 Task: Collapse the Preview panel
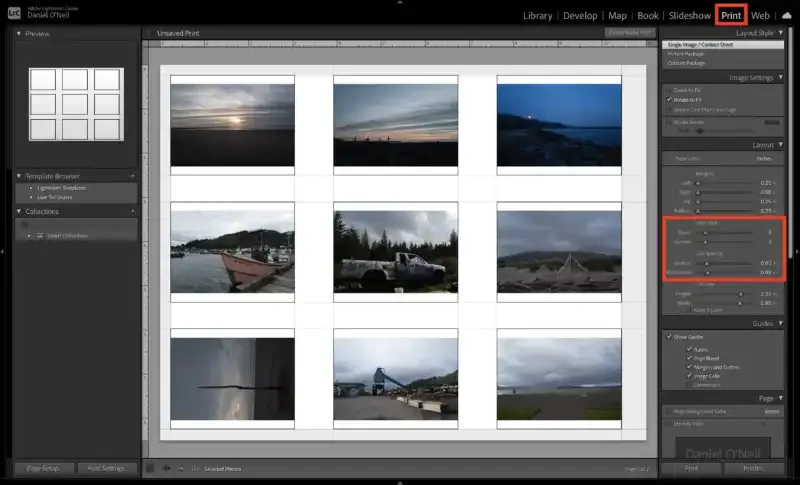click(x=20, y=33)
